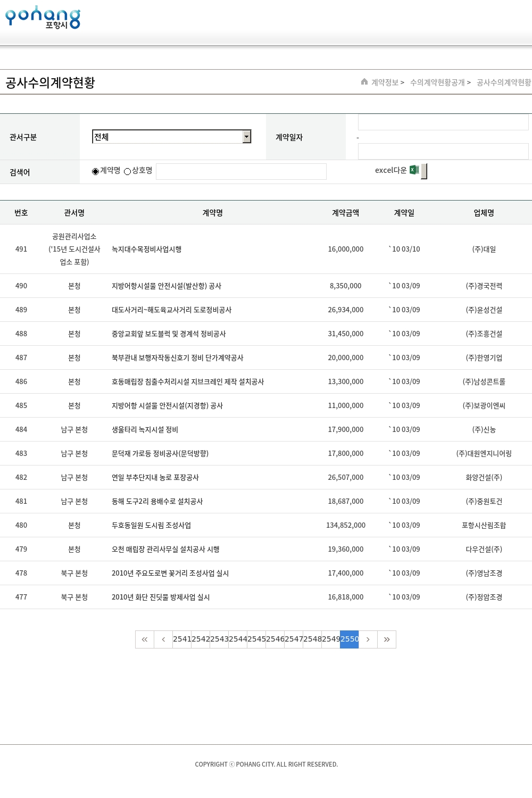The width and height of the screenshot is (532, 798).
Task: Click the 수의계약현황공개 breadcrumb link
Action: 437,82
